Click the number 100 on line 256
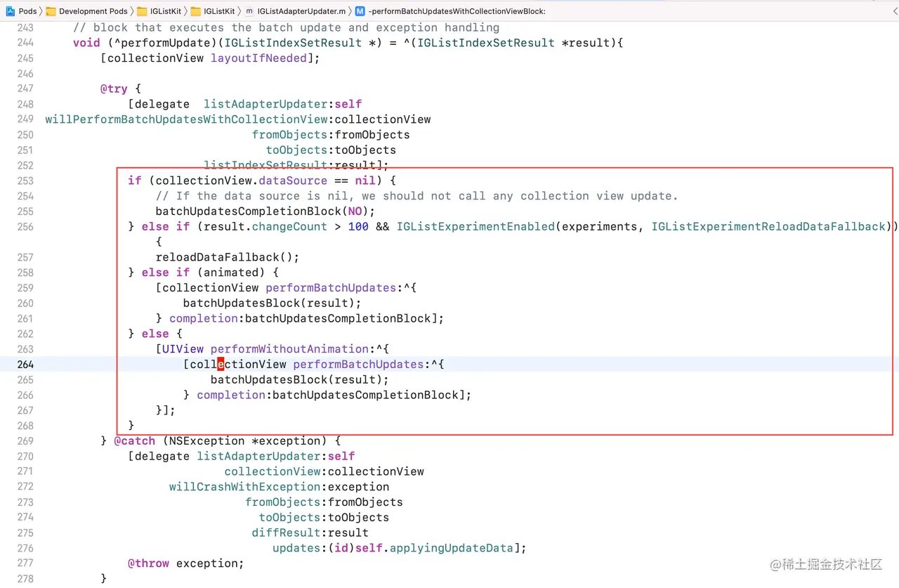 (x=358, y=226)
